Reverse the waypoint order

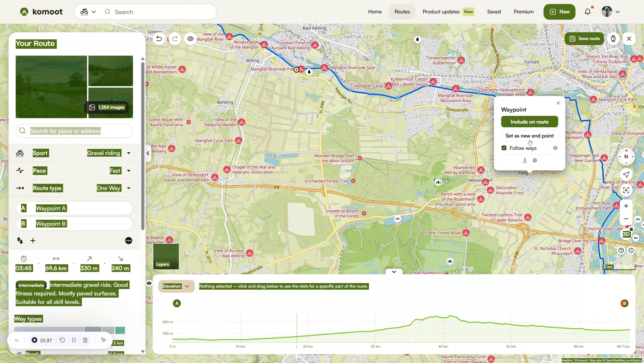click(x=19, y=241)
